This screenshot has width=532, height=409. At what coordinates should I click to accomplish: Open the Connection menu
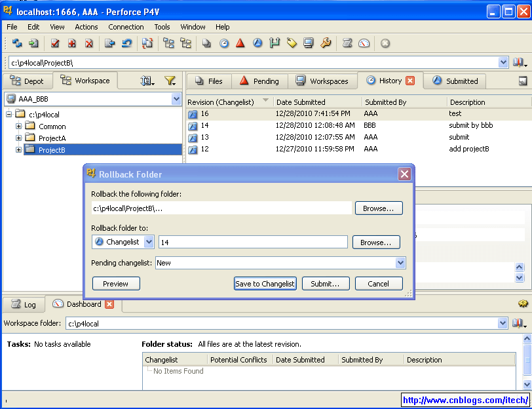click(x=126, y=27)
